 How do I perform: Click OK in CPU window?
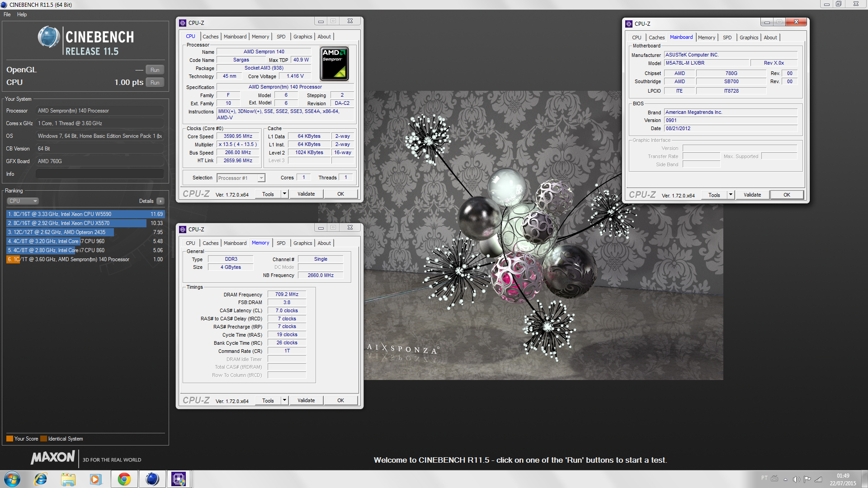coord(340,194)
